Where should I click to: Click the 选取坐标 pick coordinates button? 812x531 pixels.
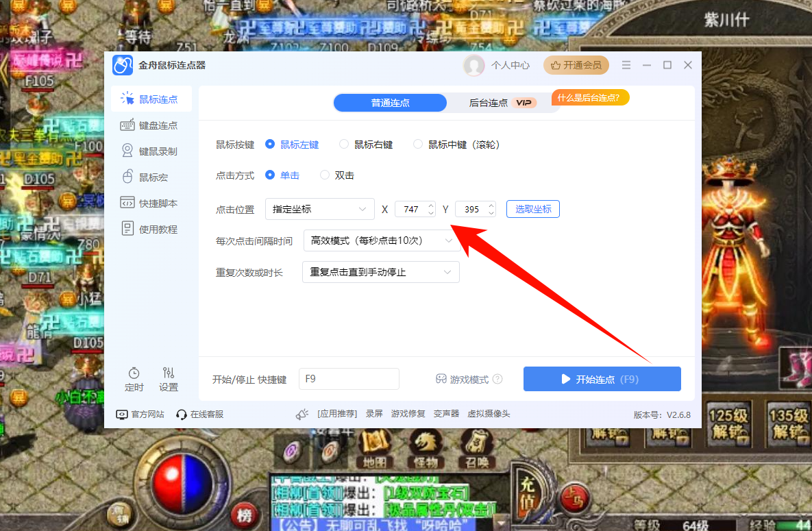pos(532,209)
